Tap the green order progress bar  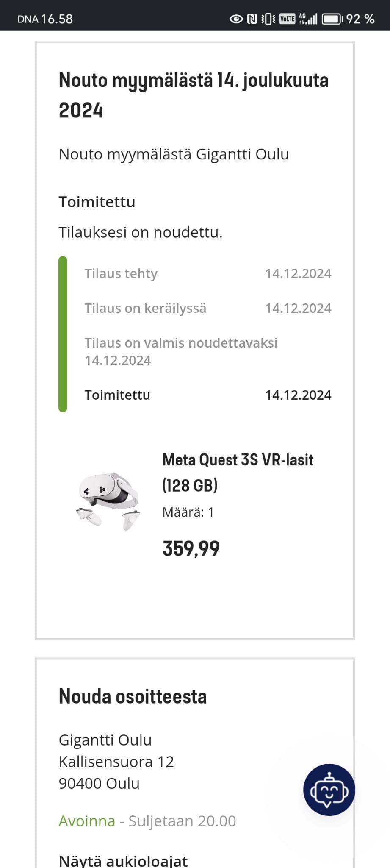63,334
